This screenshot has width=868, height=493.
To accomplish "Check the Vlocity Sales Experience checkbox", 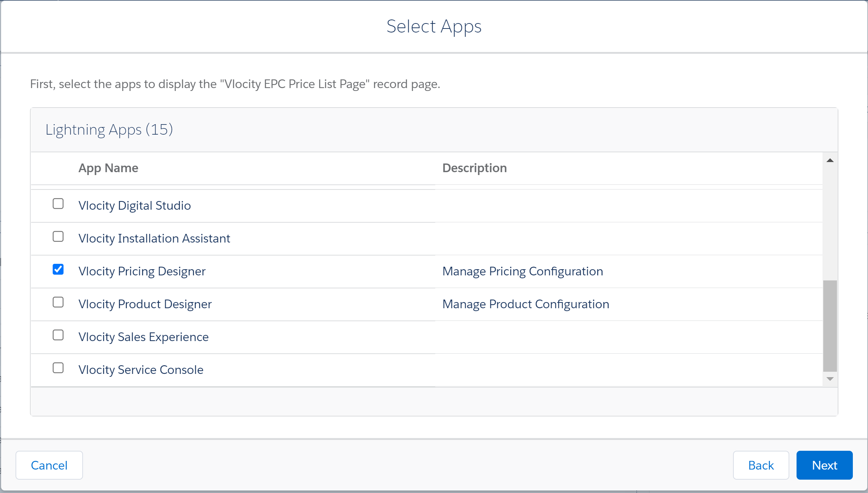I will (x=58, y=335).
